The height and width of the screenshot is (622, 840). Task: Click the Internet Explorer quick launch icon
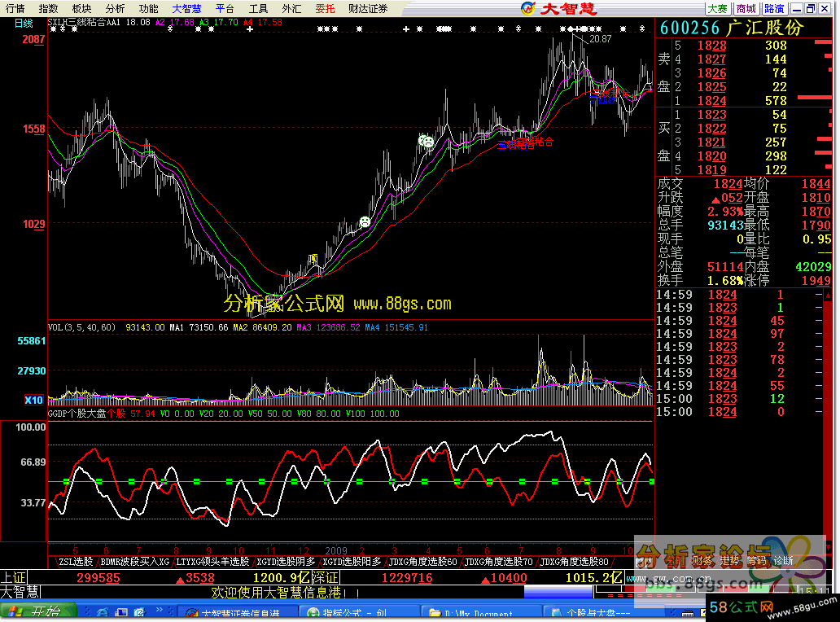click(x=103, y=611)
